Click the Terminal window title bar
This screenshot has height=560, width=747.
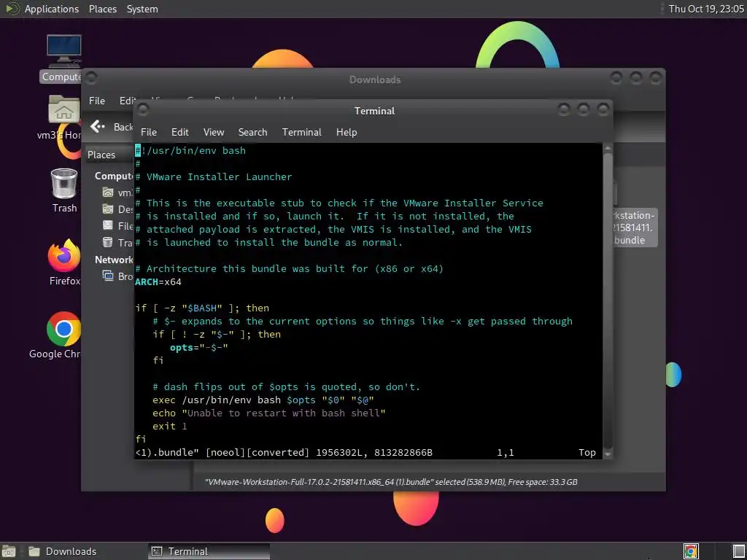(374, 111)
